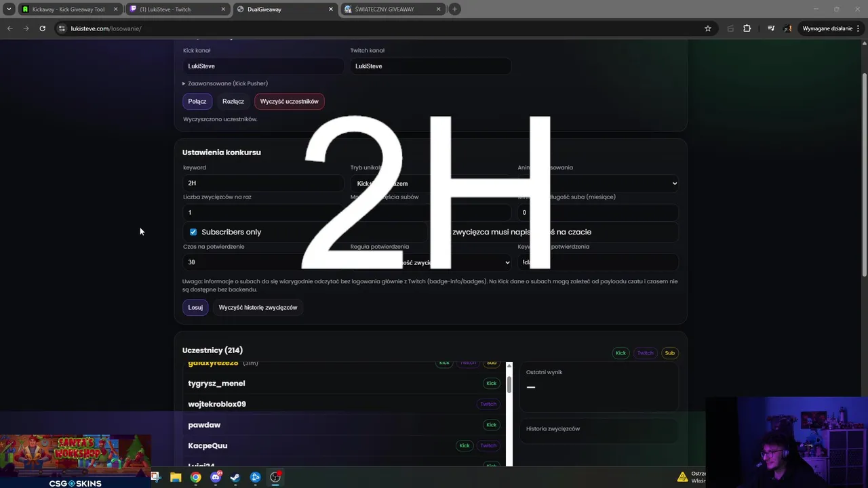Image resolution: width=868 pixels, height=488 pixels.
Task: Edit the keyword field containing 2H
Action: 262,183
